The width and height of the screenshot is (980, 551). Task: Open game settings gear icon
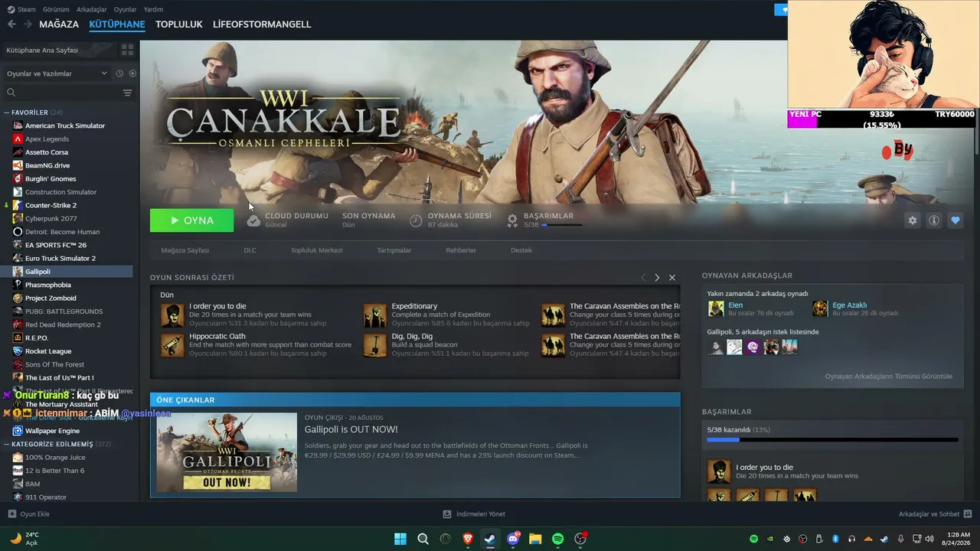point(913,220)
